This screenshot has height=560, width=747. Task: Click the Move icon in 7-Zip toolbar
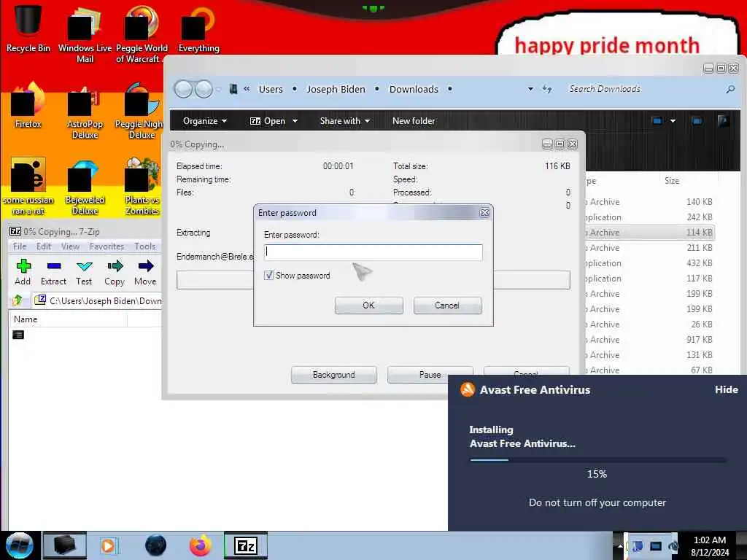point(145,272)
